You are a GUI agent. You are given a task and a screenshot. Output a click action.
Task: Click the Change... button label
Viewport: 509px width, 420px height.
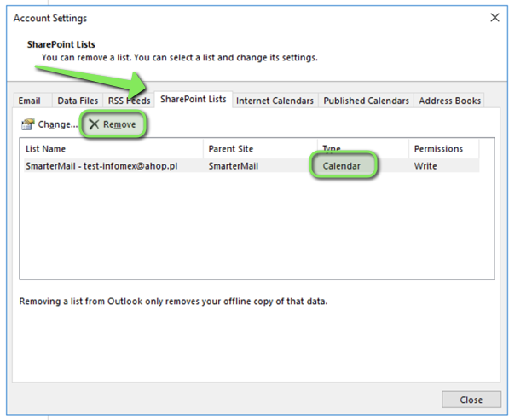point(58,124)
